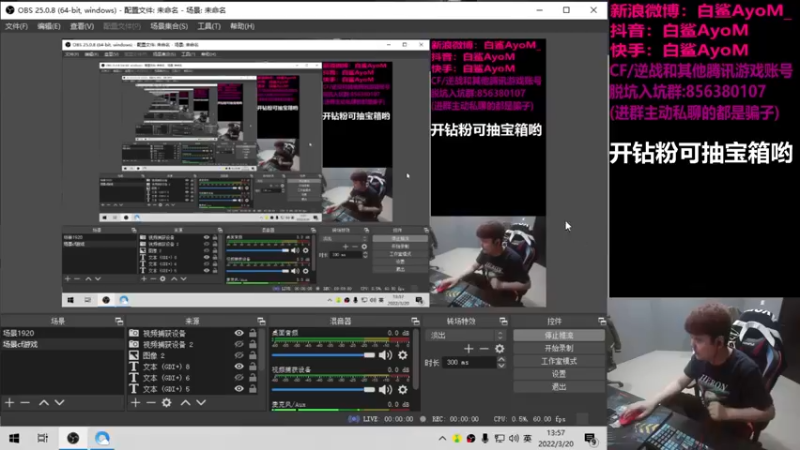
Task: Undock the 来源 panel with its float icon
Action: tap(261, 321)
